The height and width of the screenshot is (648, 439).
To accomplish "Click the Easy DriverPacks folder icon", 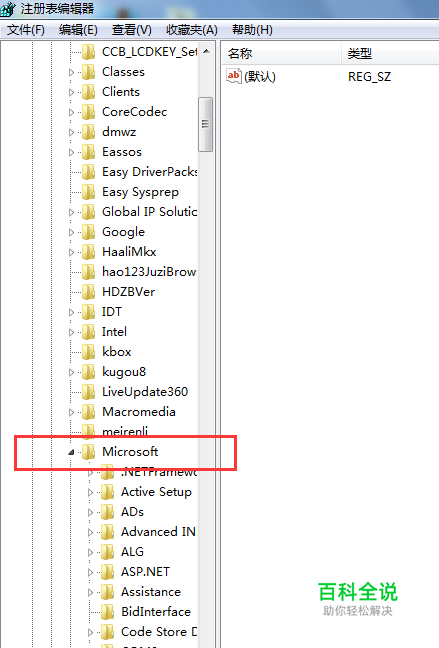I will [88, 172].
